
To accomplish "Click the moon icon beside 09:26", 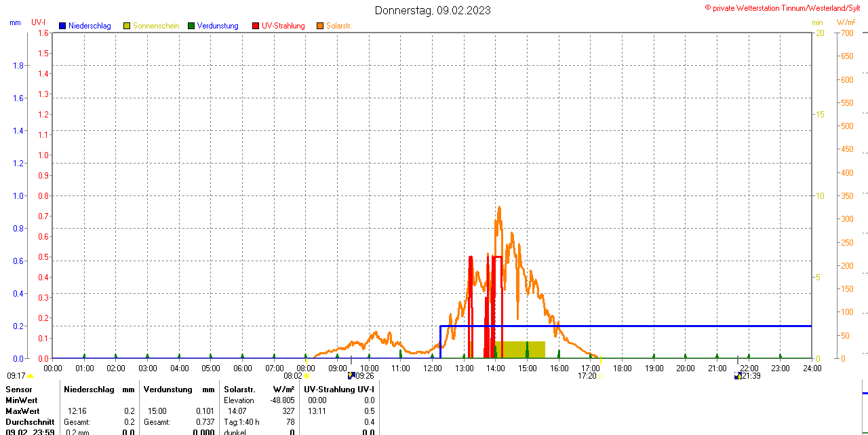I will [x=351, y=375].
